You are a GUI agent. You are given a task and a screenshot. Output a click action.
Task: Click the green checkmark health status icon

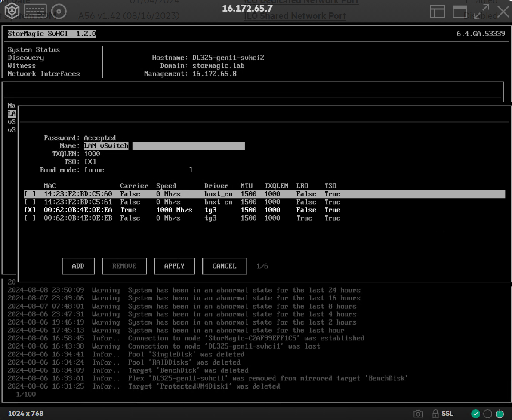pos(475,414)
